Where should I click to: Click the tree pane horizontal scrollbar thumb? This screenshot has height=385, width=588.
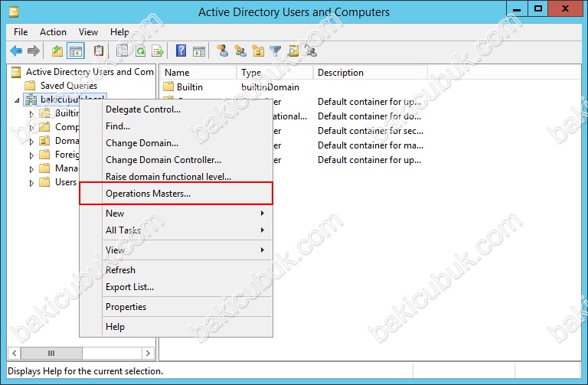pyautogui.click(x=51, y=353)
